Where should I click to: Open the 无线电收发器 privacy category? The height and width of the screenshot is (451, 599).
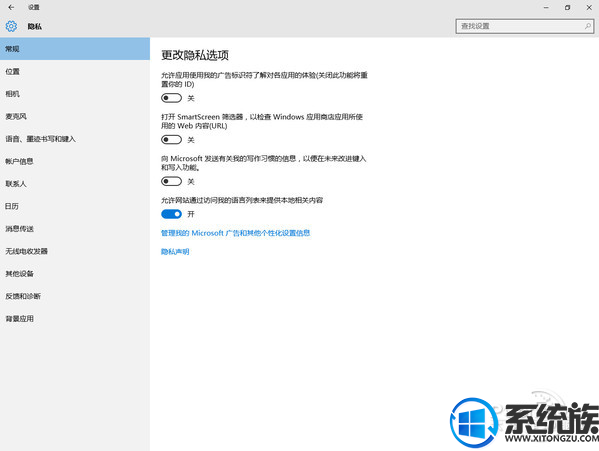(75, 251)
